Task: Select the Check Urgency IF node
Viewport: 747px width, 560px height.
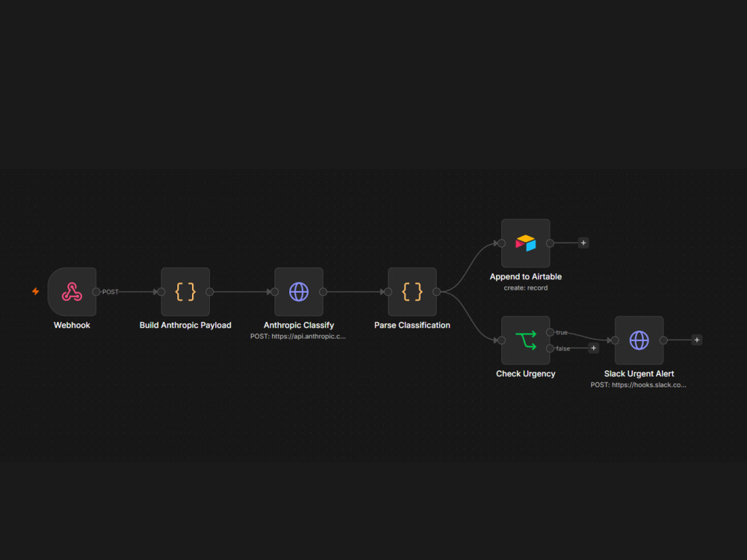Action: point(525,340)
